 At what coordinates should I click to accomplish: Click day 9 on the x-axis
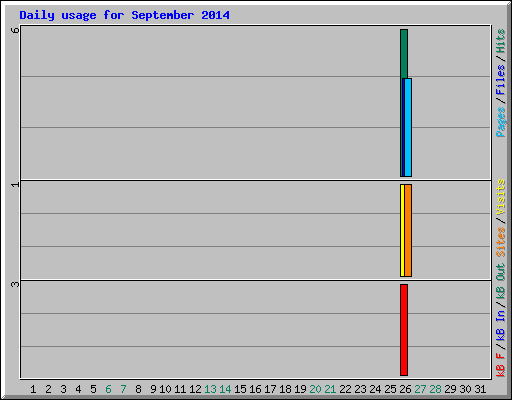pos(153,389)
